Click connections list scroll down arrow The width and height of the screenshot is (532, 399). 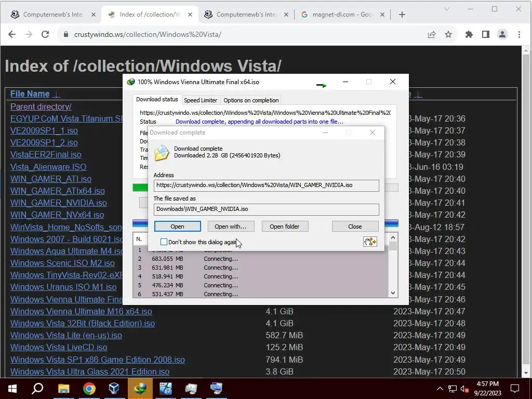[393, 293]
